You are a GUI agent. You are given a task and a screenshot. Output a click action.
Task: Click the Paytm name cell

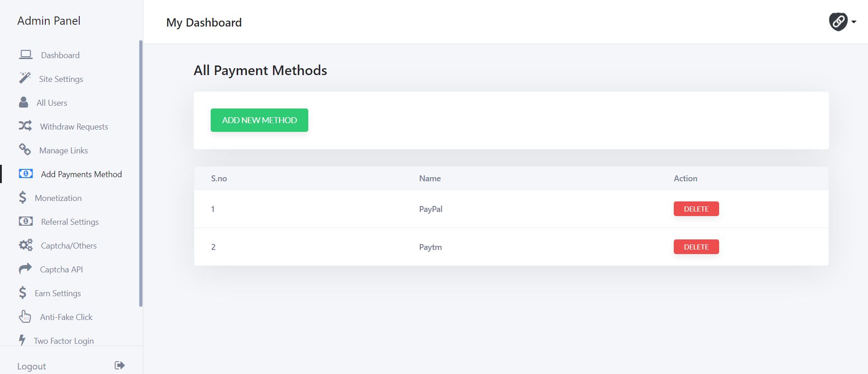[431, 247]
